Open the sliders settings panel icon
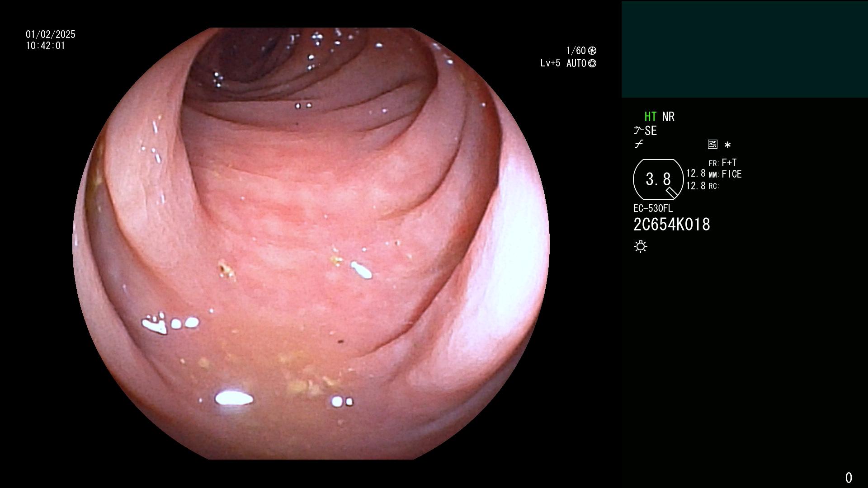The width and height of the screenshot is (868, 488). (x=712, y=145)
